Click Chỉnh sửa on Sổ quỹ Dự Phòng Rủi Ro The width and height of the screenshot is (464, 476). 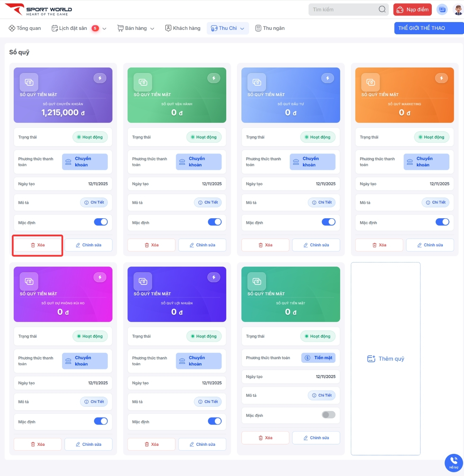88,444
